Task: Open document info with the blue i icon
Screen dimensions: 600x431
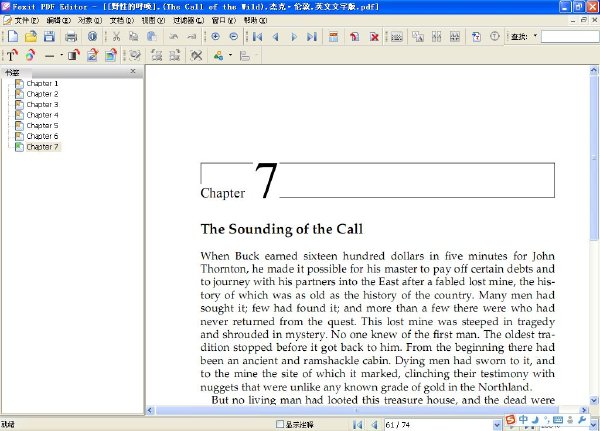Action: (92, 37)
